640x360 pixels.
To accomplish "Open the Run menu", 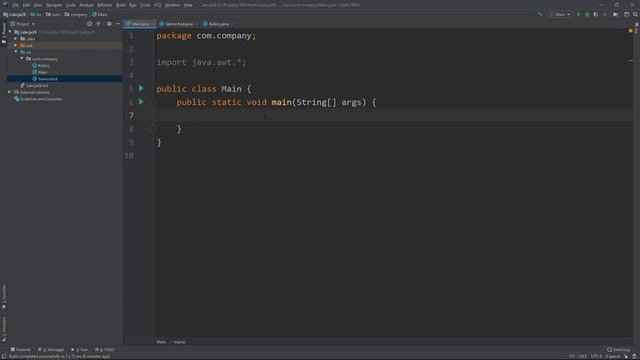I will pos(133,5).
